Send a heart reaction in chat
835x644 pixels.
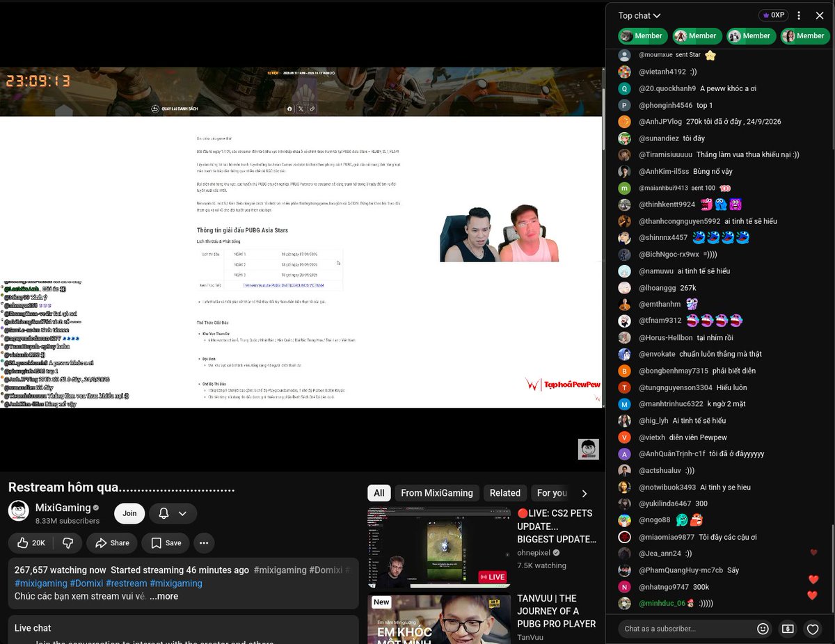click(812, 629)
